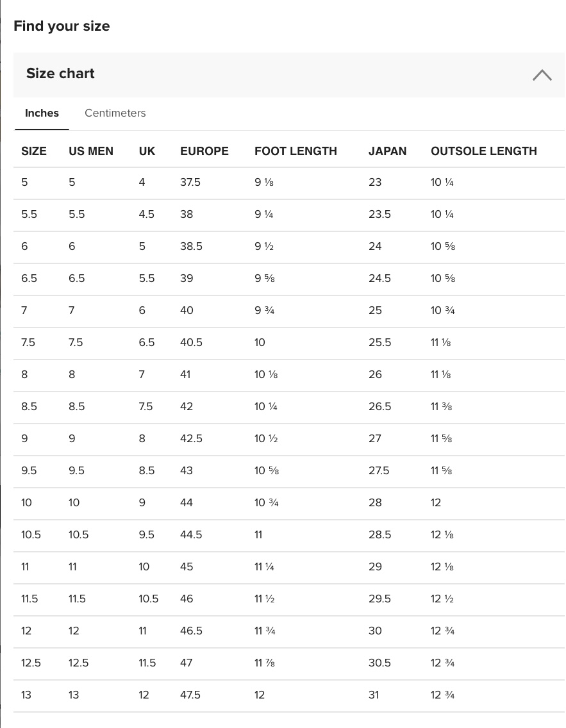Switch to the Centimeters tab
Screen dimensions: 566x728
(x=115, y=113)
